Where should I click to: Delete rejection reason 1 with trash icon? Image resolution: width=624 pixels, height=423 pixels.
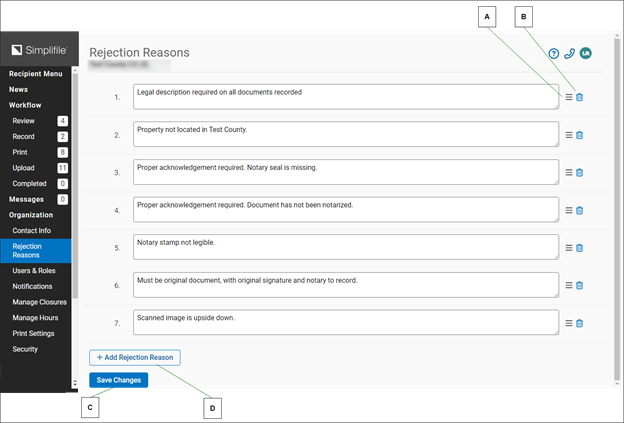(x=579, y=97)
